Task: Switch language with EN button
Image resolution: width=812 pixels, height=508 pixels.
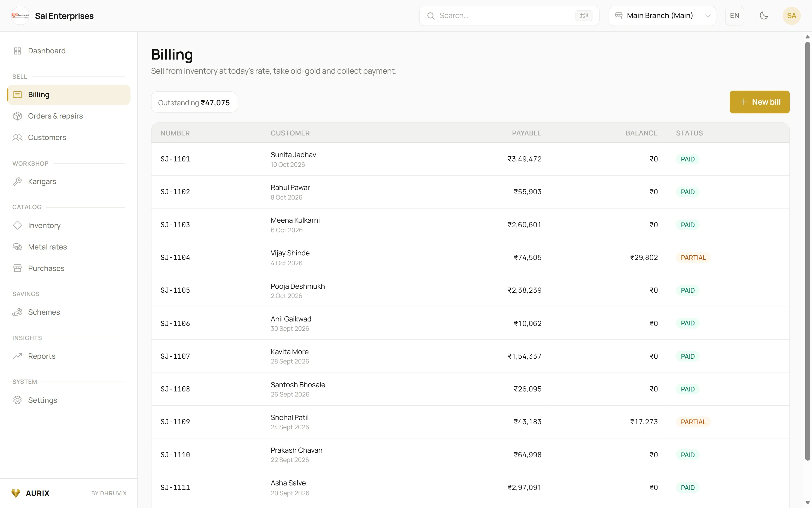Action: 734,16
